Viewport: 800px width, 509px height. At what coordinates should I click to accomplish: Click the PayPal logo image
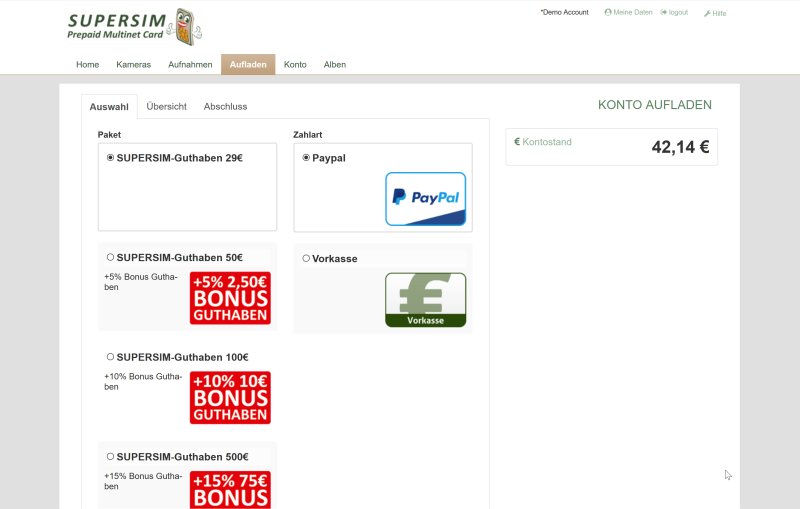tap(425, 198)
